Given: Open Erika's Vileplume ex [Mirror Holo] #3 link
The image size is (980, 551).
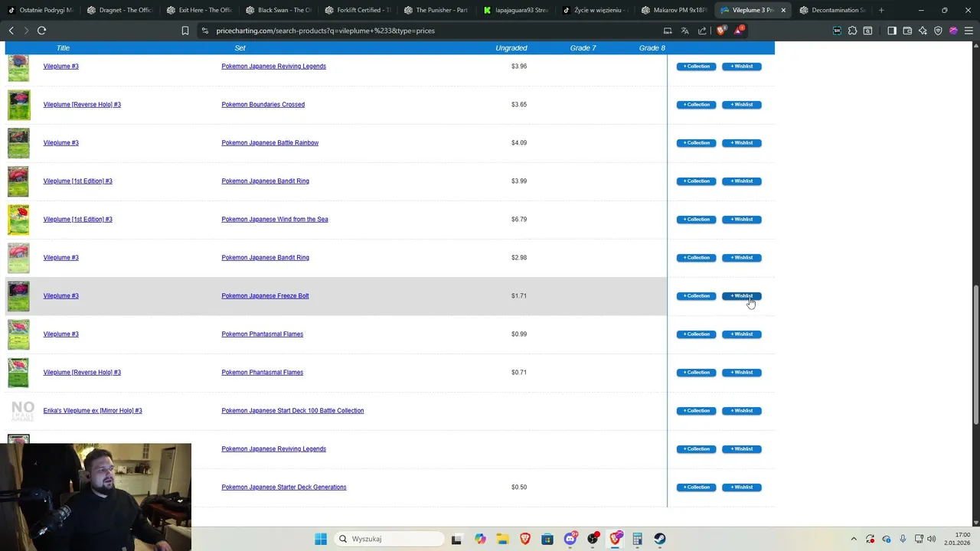Looking at the screenshot, I should [x=93, y=411].
